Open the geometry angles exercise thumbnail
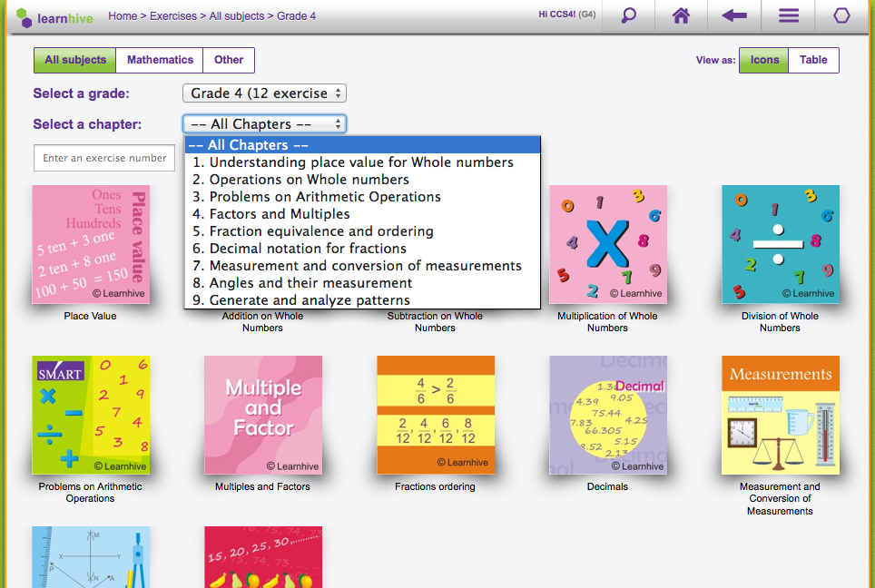The height and width of the screenshot is (588, 875). coord(91,557)
